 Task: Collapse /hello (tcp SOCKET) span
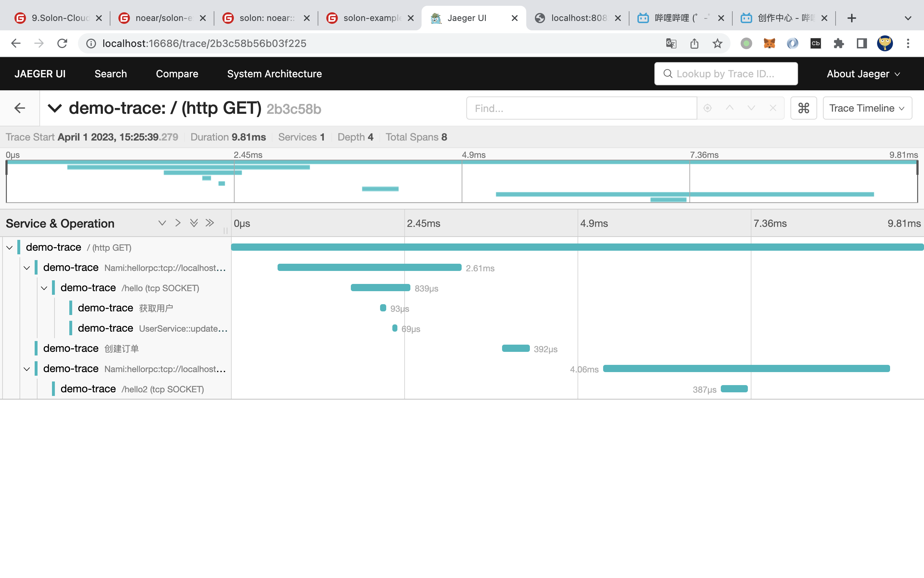point(44,288)
